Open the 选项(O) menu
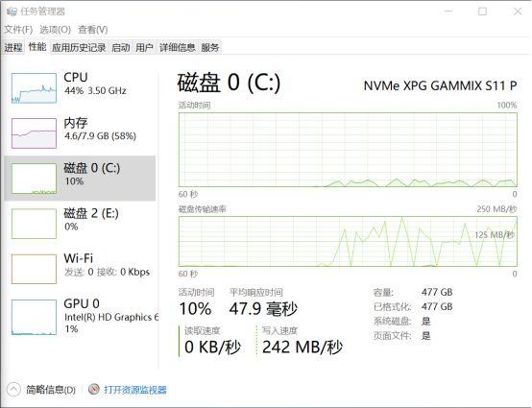Screen dimensions: 532x408 click(55, 30)
